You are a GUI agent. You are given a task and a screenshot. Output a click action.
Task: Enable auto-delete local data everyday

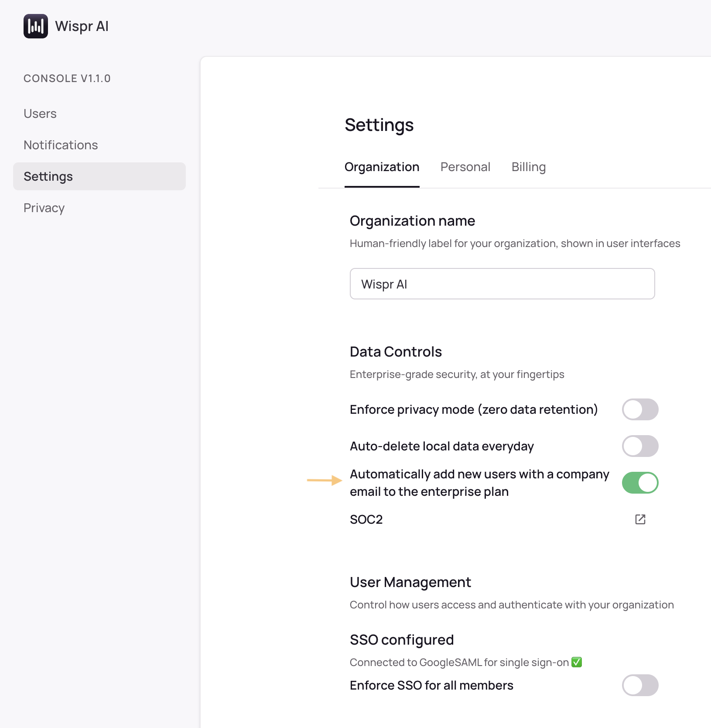640,446
